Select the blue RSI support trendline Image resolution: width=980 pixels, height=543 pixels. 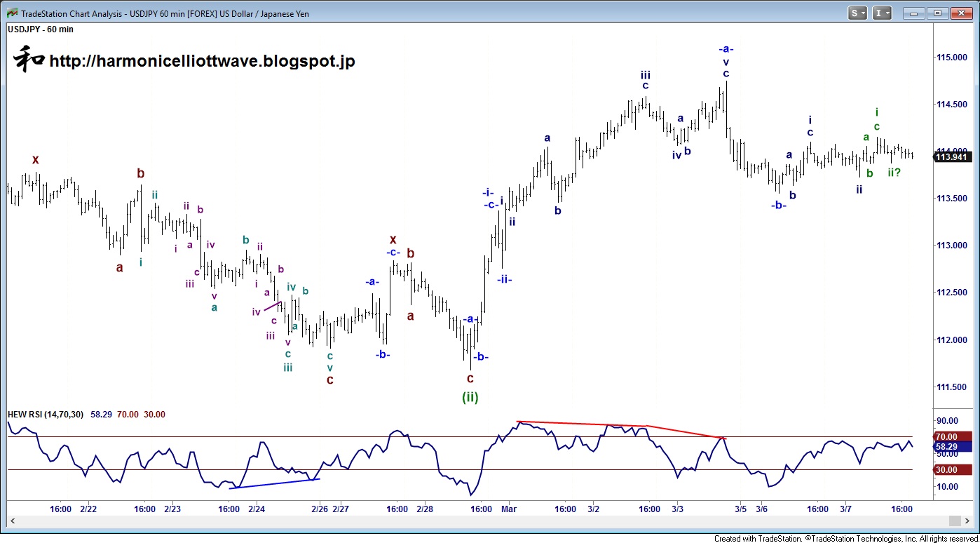click(x=275, y=483)
